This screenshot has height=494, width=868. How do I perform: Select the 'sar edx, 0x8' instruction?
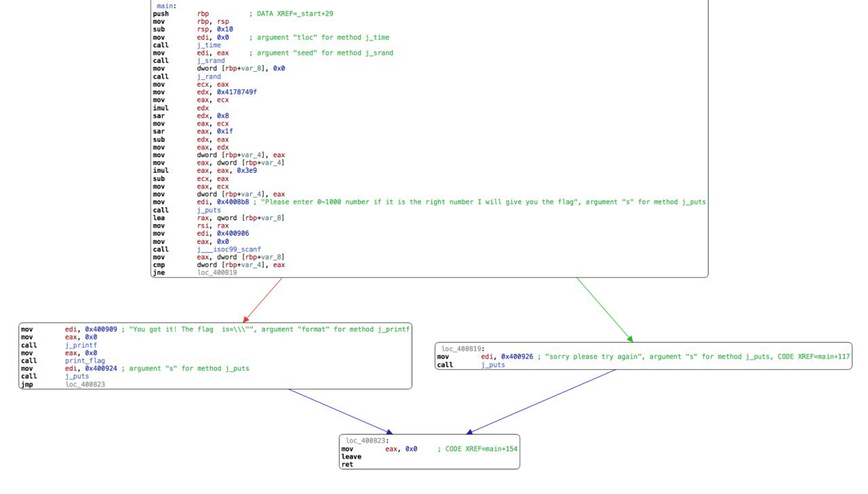coord(191,116)
